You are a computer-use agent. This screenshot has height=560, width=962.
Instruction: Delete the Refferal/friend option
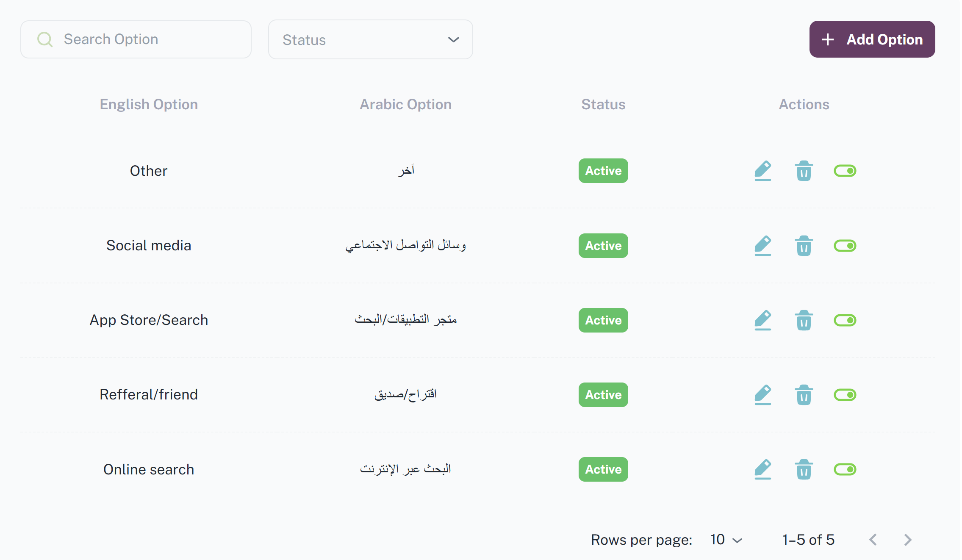[x=804, y=395]
